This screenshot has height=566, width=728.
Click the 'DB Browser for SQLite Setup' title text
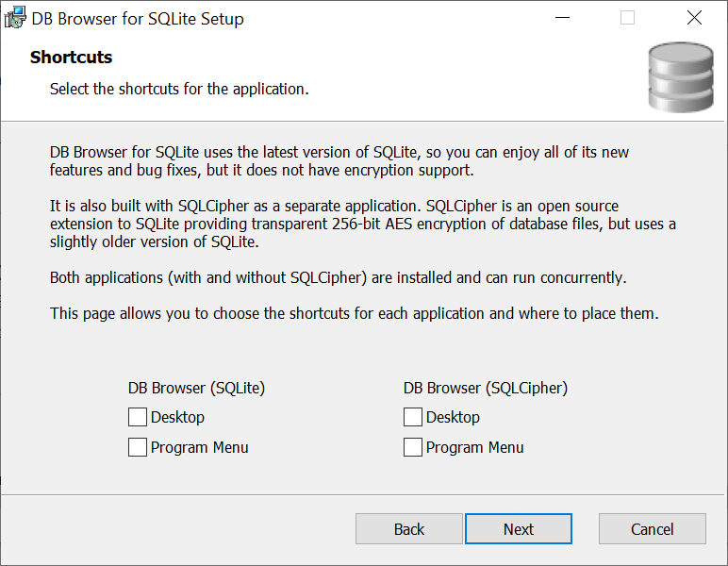(138, 19)
